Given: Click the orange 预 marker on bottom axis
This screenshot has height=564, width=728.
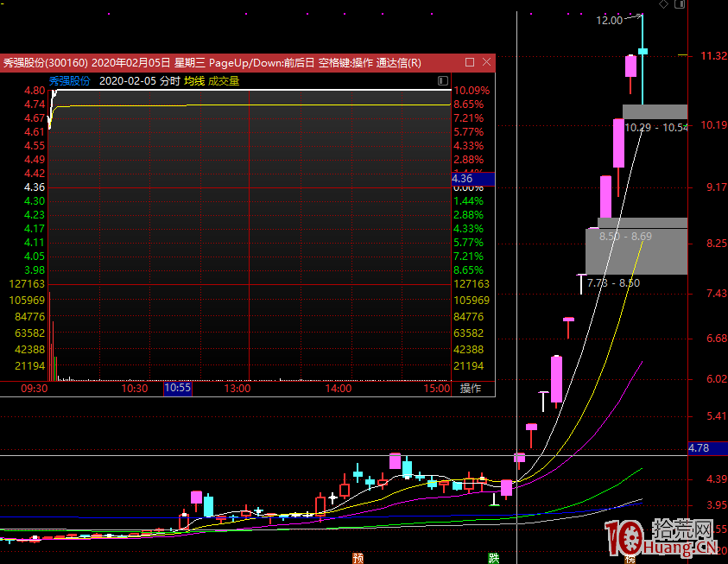Looking at the screenshot, I should (358, 558).
